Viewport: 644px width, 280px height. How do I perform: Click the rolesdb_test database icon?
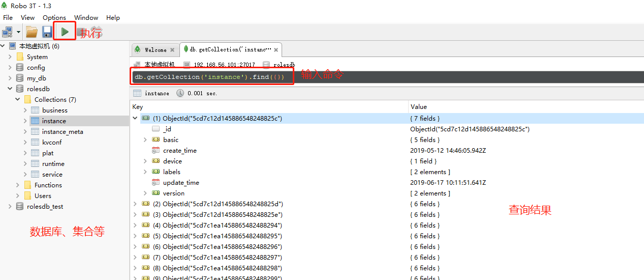pyautogui.click(x=20, y=206)
